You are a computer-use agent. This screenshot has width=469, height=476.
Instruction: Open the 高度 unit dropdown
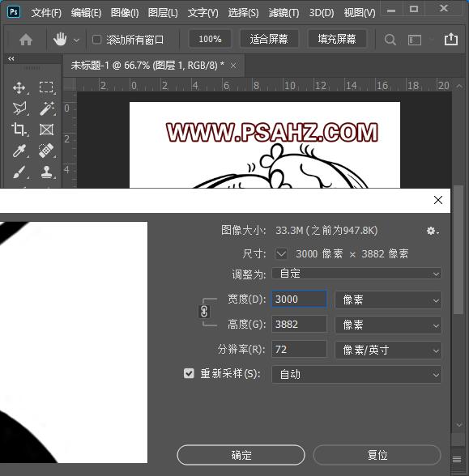click(388, 325)
